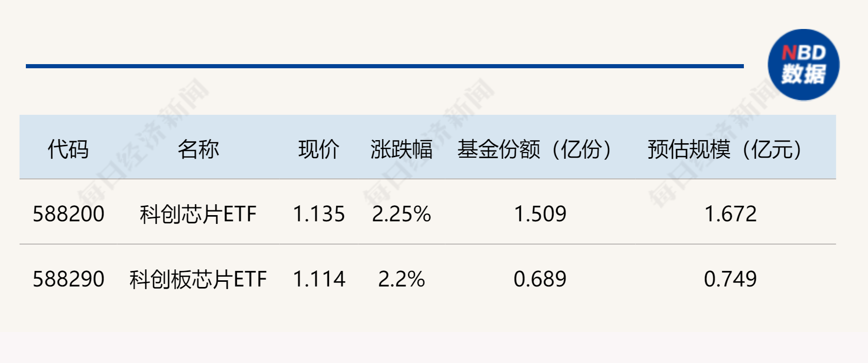The image size is (868, 363).
Task: Open the 科创板芯片ETF name cell
Action: point(198,279)
